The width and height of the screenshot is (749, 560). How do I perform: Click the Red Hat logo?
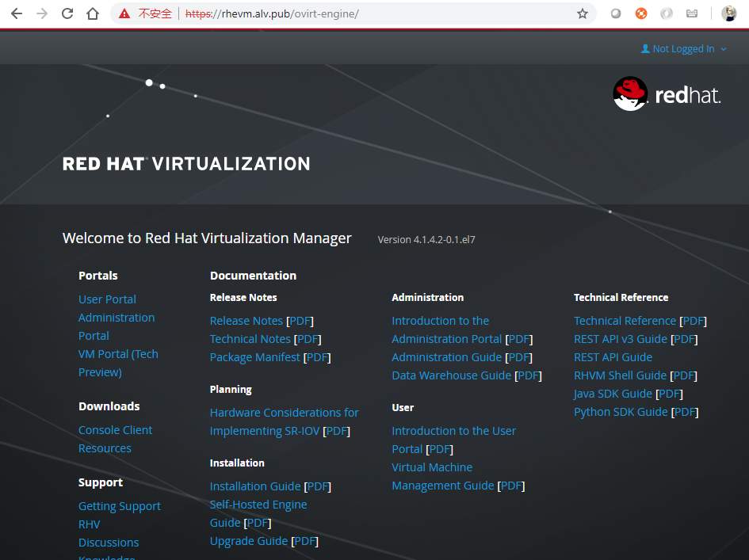667,94
